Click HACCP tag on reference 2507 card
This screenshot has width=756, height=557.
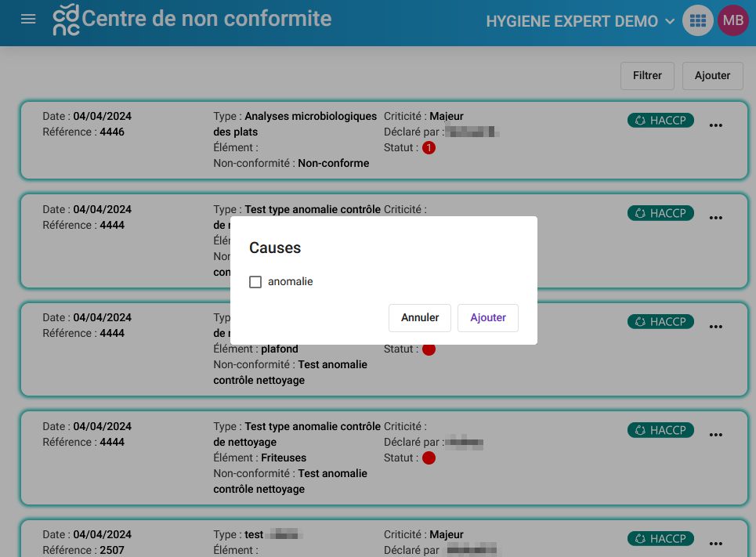(x=660, y=539)
